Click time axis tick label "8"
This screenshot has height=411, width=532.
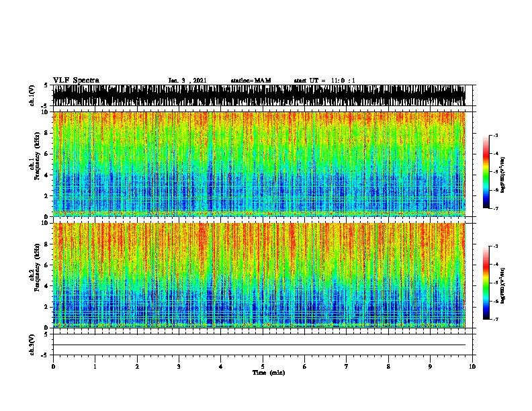click(x=388, y=367)
